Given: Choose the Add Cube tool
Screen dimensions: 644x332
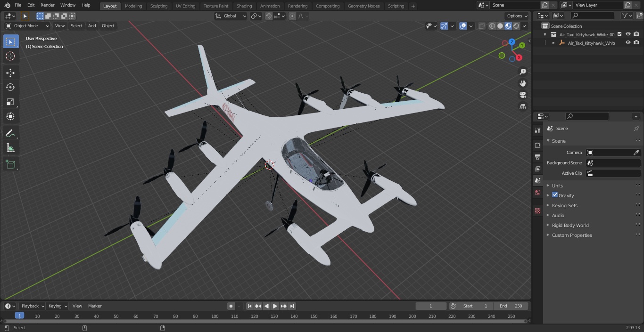Looking at the screenshot, I should (x=10, y=165).
